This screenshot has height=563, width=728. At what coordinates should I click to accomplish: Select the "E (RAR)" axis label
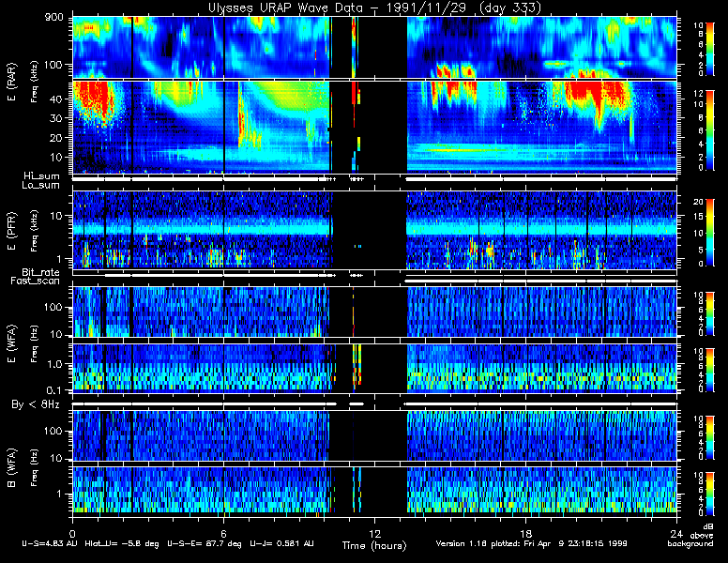(11, 83)
